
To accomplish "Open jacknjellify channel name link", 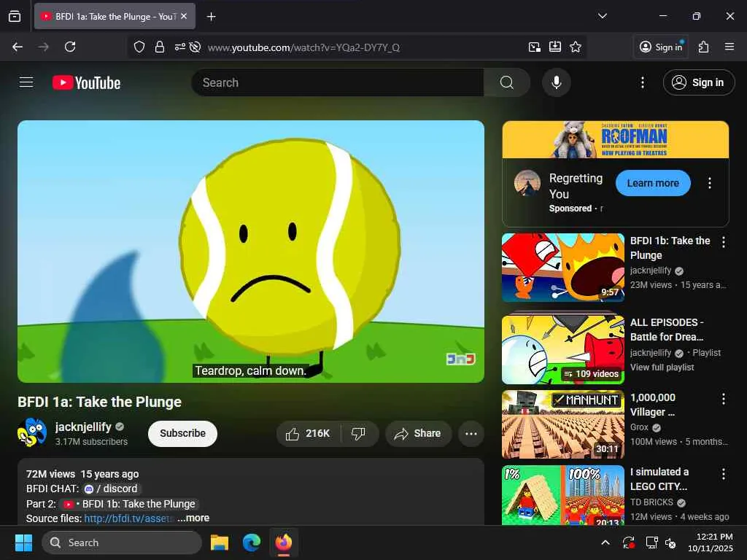I will (x=83, y=427).
